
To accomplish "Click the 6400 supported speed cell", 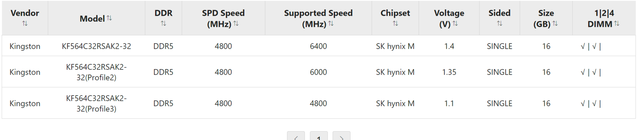I will [318, 46].
